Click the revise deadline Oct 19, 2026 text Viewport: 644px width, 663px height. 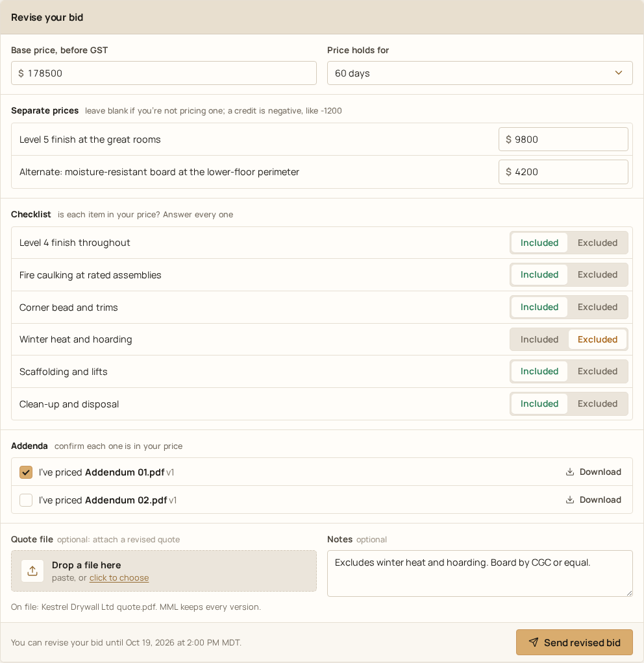click(126, 643)
